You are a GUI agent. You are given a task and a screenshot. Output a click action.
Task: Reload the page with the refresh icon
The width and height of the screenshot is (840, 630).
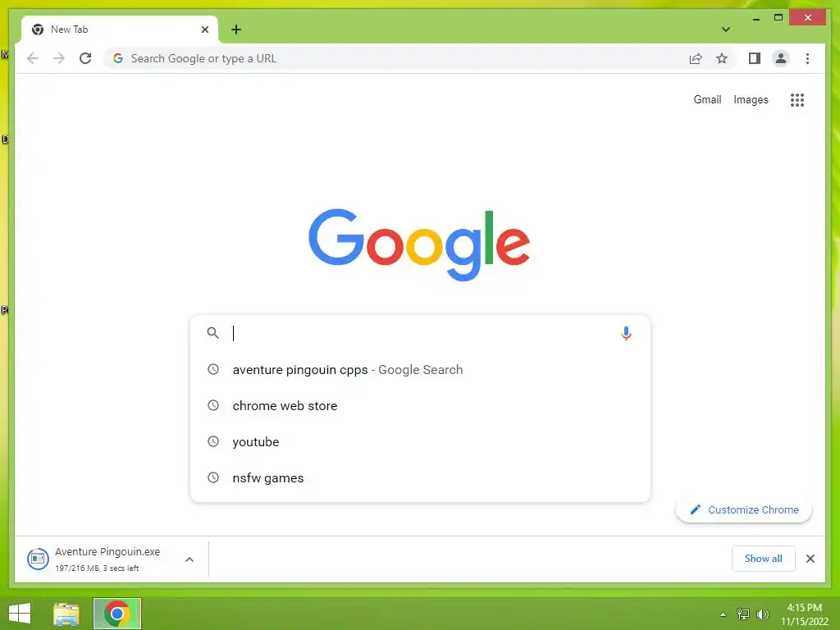85,58
